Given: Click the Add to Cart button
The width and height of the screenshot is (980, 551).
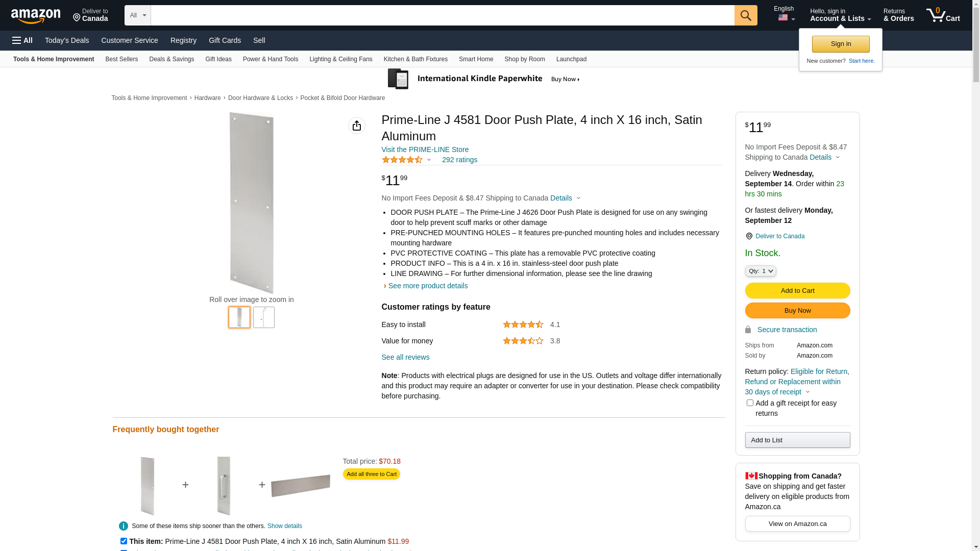Looking at the screenshot, I should pyautogui.click(x=797, y=291).
